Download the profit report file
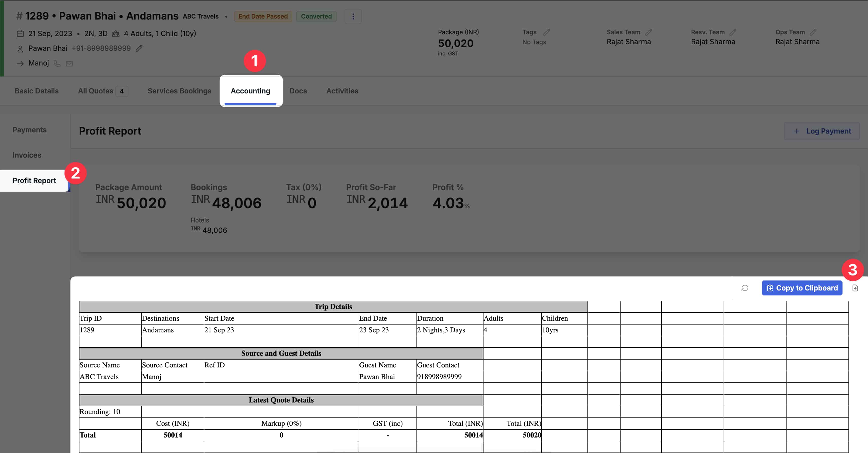The width and height of the screenshot is (868, 453). click(855, 288)
